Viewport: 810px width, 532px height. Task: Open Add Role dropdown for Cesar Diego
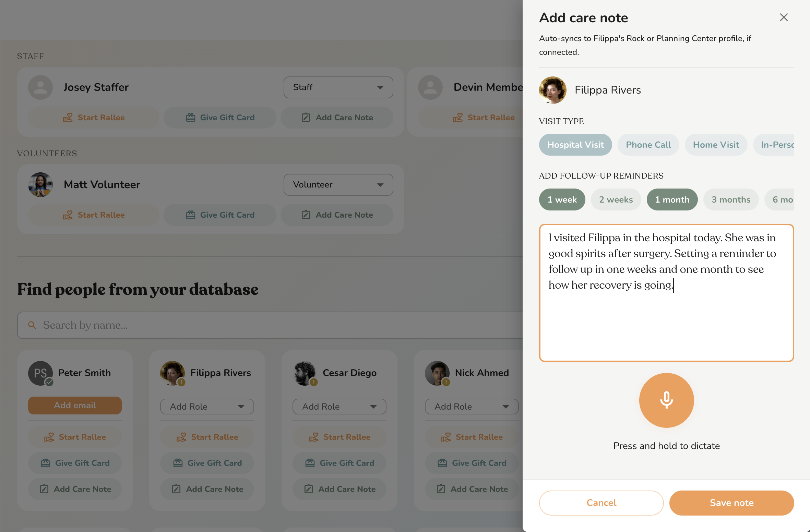[x=339, y=407]
